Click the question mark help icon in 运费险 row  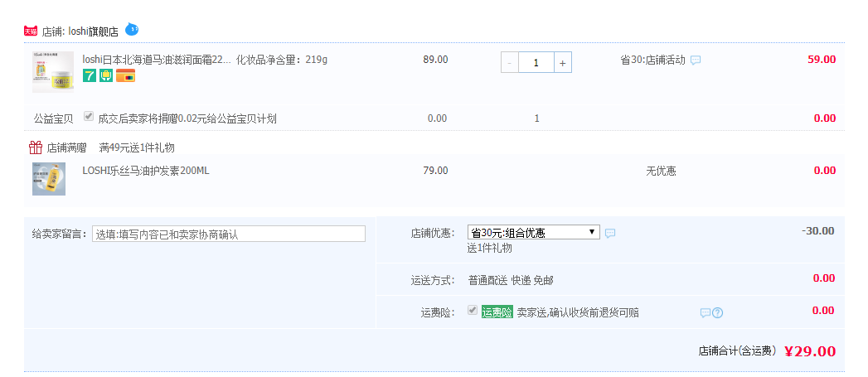717,312
